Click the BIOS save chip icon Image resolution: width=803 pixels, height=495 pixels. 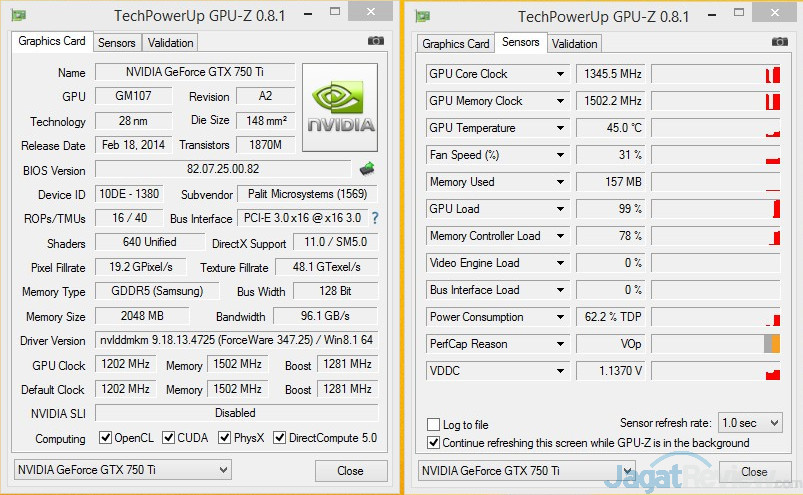pos(367,168)
